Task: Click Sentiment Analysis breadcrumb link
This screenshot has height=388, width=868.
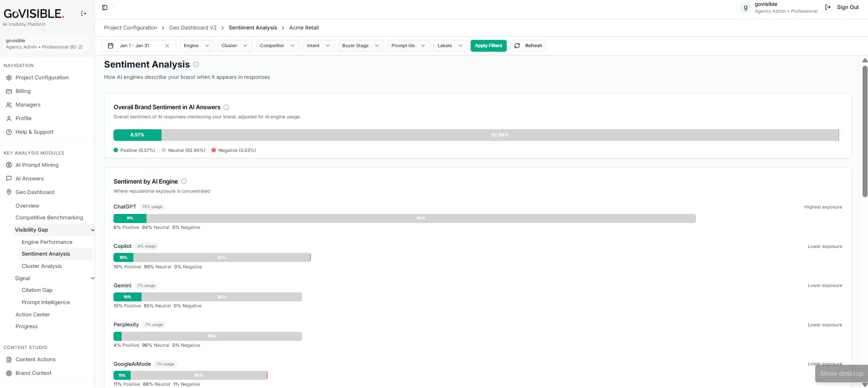Action: 253,28
